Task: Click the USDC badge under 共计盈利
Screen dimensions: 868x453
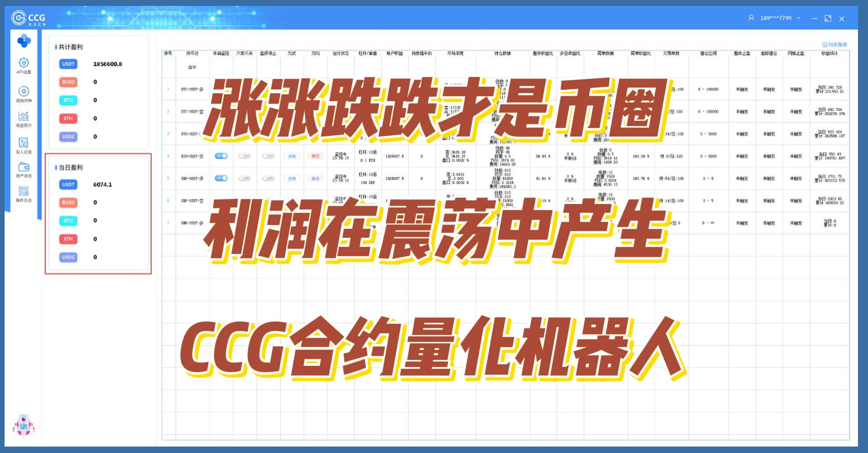Action: pyautogui.click(x=68, y=137)
